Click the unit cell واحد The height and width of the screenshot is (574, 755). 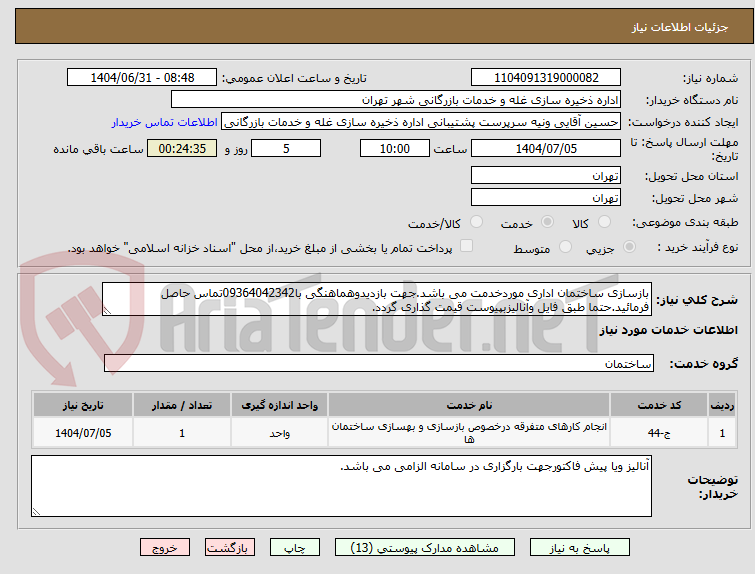point(279,433)
